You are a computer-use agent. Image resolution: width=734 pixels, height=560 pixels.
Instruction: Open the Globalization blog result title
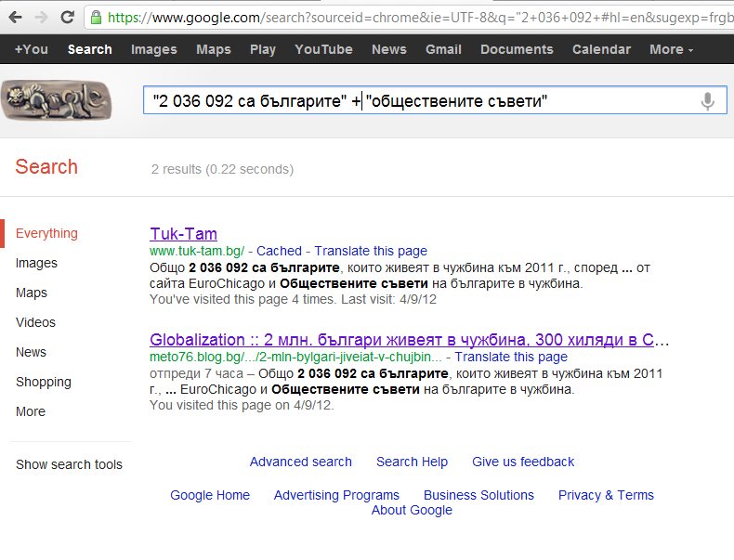(x=409, y=339)
